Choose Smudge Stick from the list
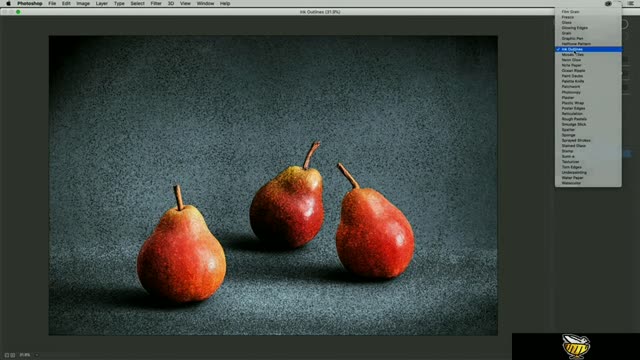This screenshot has width=640, height=360. point(588,124)
